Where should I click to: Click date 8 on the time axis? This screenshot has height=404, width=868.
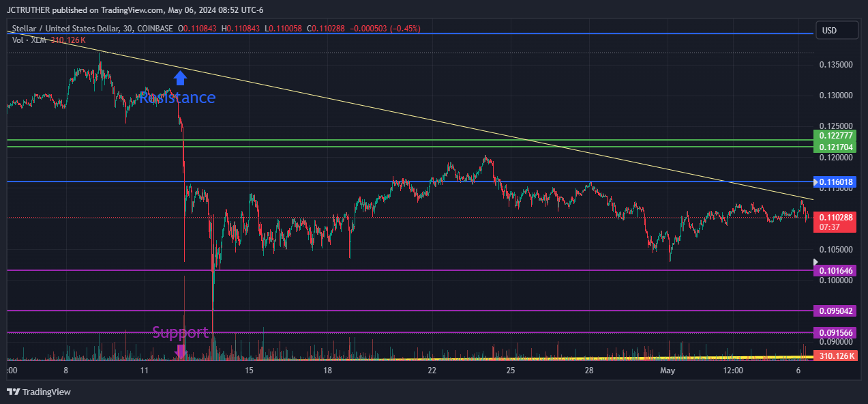point(65,371)
